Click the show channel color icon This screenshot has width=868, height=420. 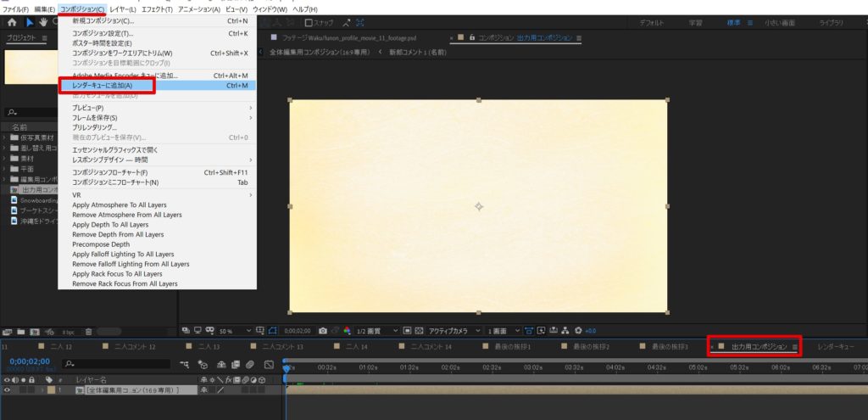(347, 330)
